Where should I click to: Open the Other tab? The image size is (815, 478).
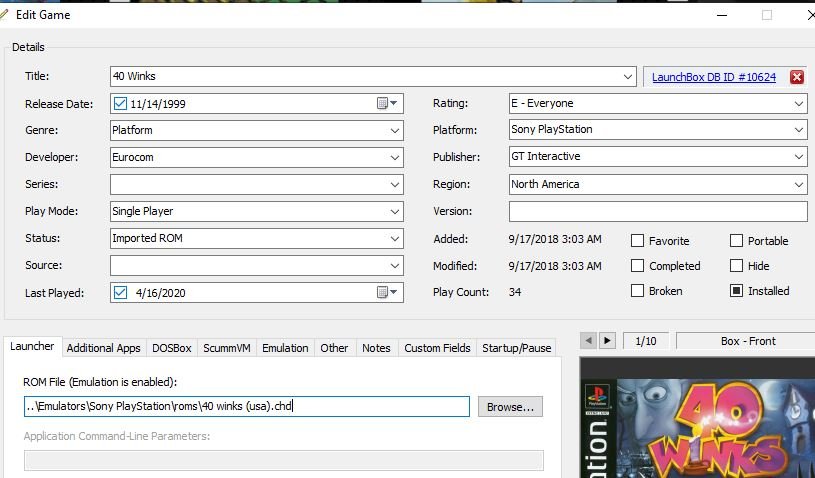pyautogui.click(x=334, y=348)
